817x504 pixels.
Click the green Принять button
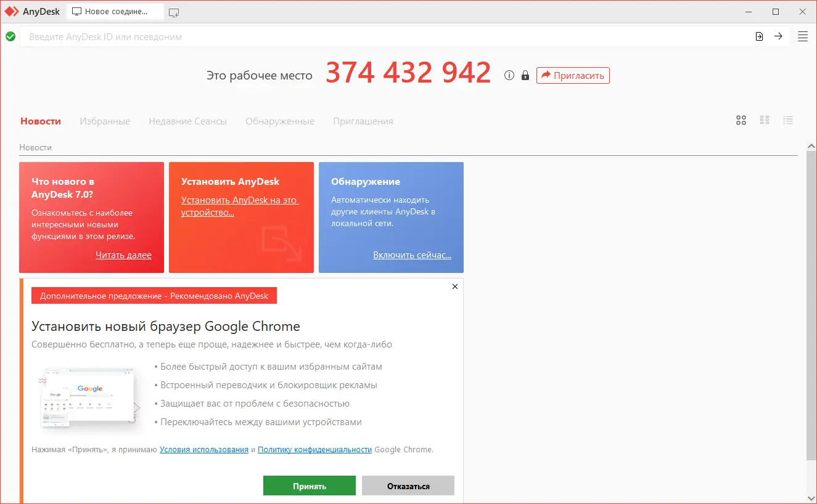pos(310,486)
